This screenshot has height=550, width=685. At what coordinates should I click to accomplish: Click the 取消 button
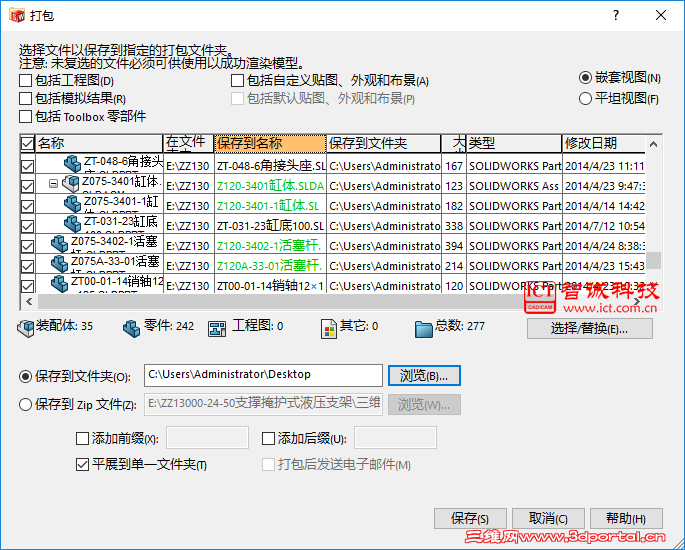point(548,519)
